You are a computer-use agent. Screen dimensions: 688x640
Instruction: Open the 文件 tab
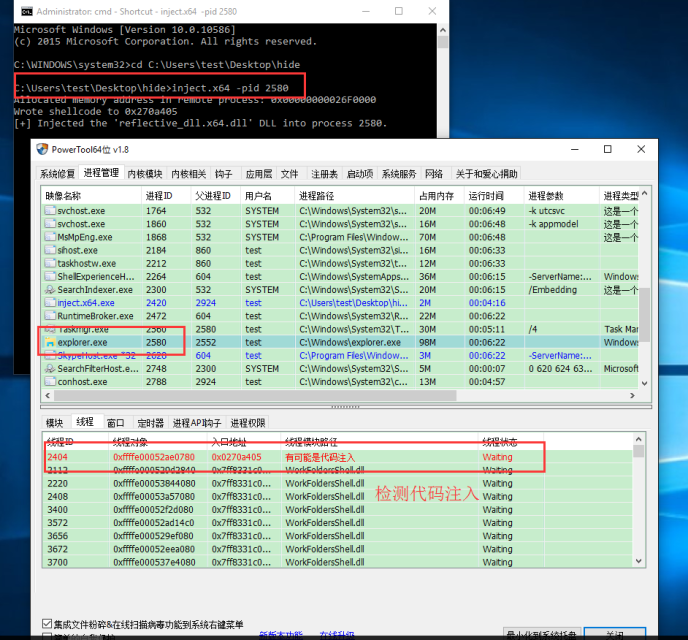pos(289,174)
